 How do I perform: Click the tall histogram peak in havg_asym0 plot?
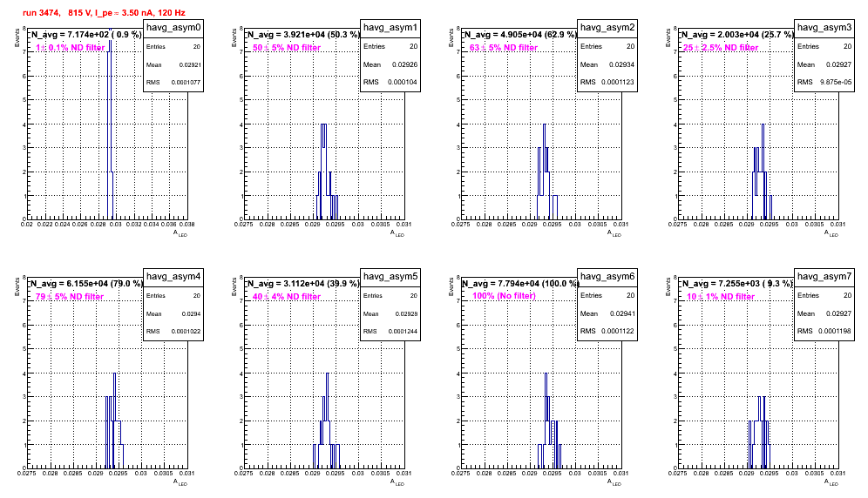point(110,122)
